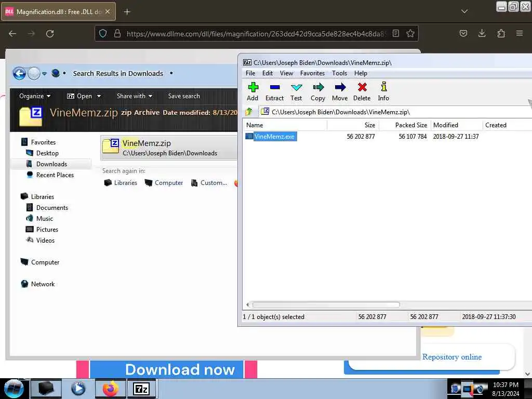Click Repository online link

tap(451, 357)
